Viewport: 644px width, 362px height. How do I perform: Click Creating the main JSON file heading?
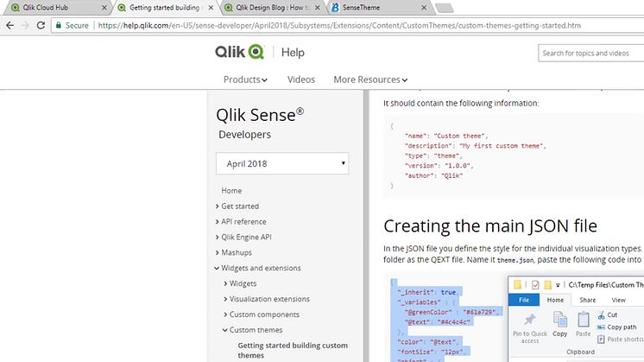tap(490, 225)
